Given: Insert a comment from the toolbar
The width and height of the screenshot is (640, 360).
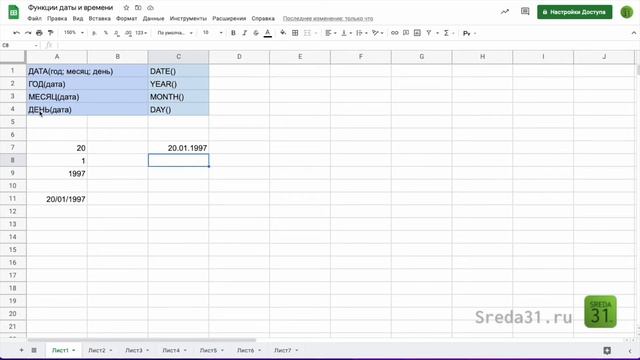Looking at the screenshot, I should coord(406,33).
